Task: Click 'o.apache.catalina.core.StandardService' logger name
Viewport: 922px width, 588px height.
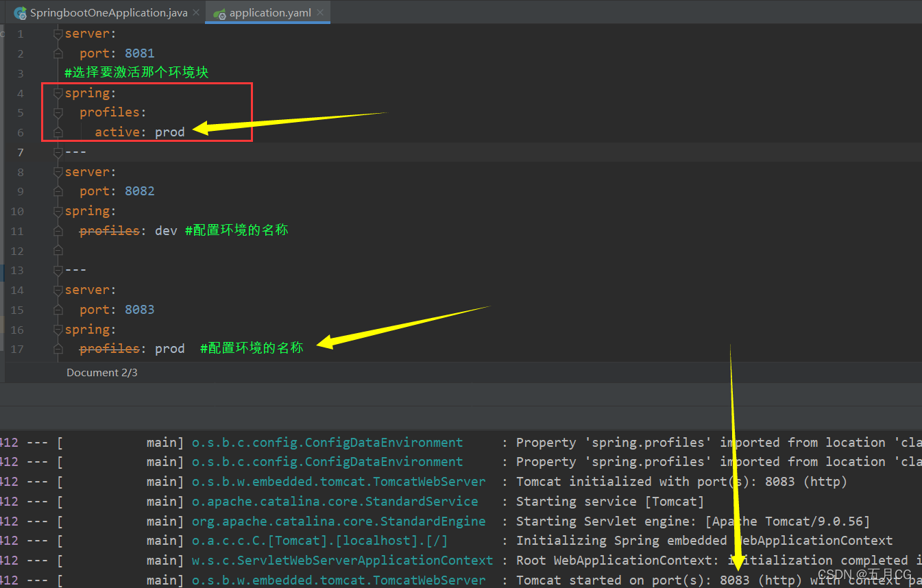Action: (335, 502)
